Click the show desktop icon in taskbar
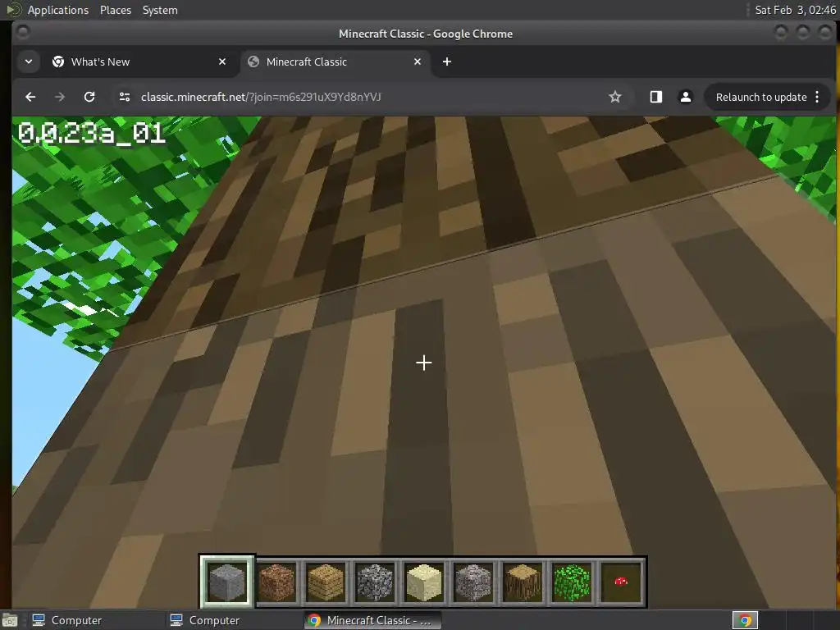Image resolution: width=840 pixels, height=630 pixels. [x=9, y=620]
